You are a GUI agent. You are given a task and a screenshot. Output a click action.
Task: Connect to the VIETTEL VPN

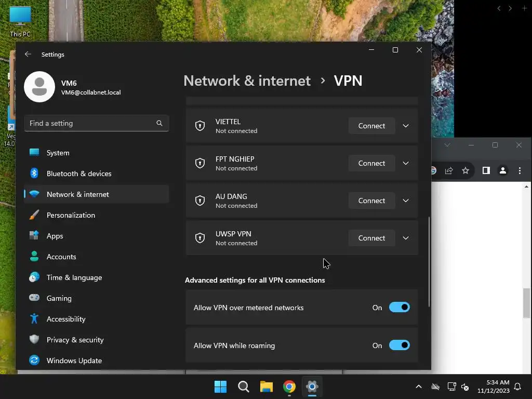pyautogui.click(x=371, y=126)
